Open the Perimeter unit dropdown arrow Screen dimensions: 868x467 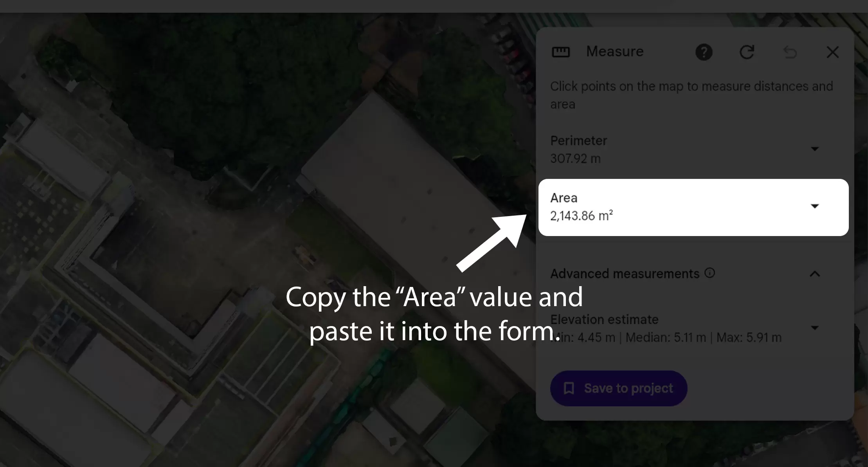[x=815, y=149]
